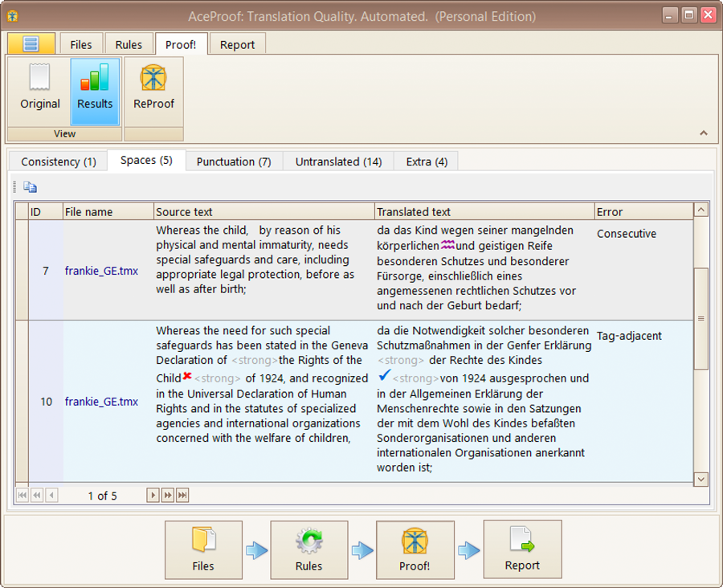Click the copy icon above the grid
Screen dimensions: 723x588
click(x=30, y=187)
